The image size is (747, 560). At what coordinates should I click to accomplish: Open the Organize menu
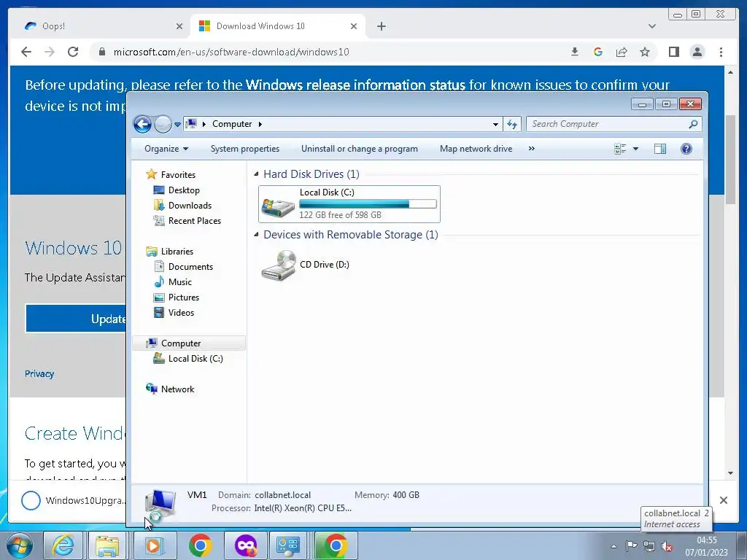[x=166, y=149]
